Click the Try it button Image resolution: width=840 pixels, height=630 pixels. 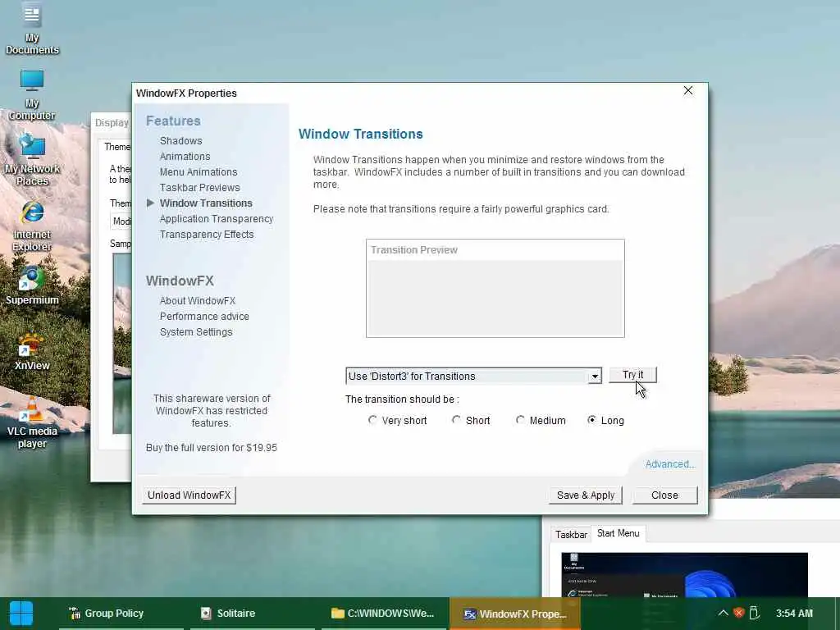pyautogui.click(x=632, y=375)
